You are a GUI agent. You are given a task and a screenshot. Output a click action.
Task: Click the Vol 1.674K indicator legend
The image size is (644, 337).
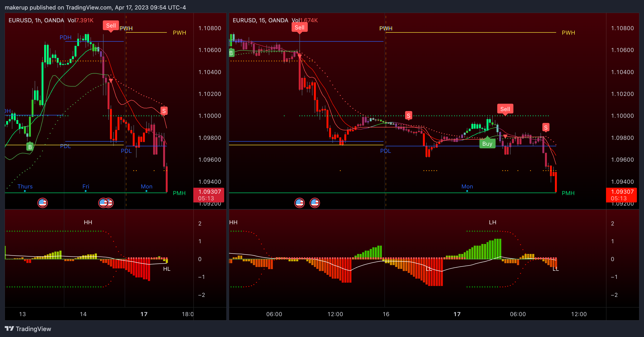305,20
